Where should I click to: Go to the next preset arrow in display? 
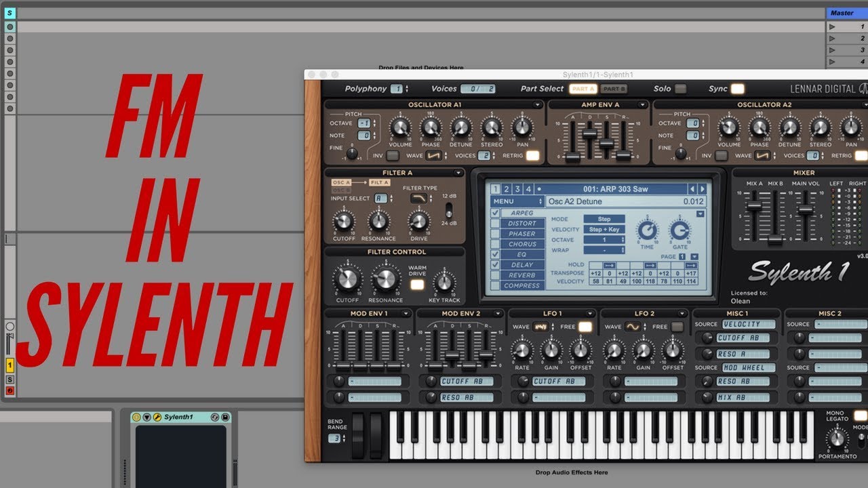(703, 189)
